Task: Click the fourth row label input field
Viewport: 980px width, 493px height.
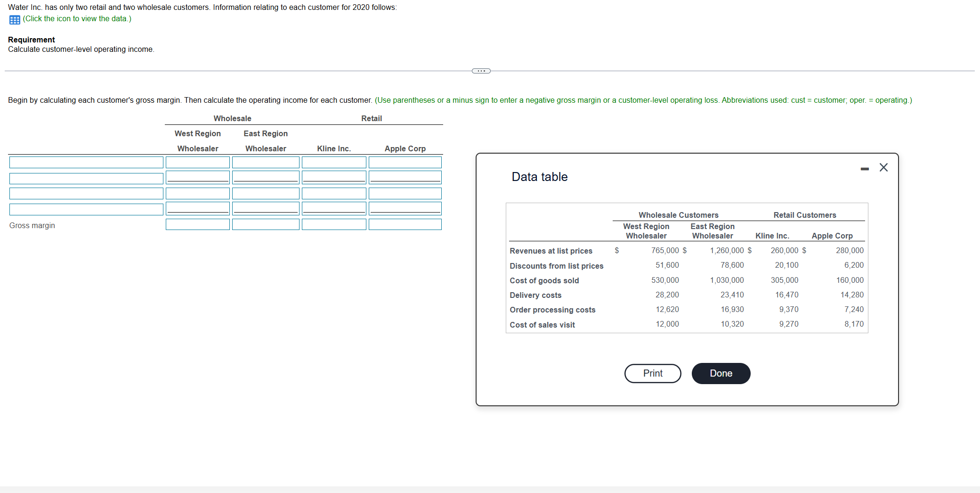Action: [86, 209]
